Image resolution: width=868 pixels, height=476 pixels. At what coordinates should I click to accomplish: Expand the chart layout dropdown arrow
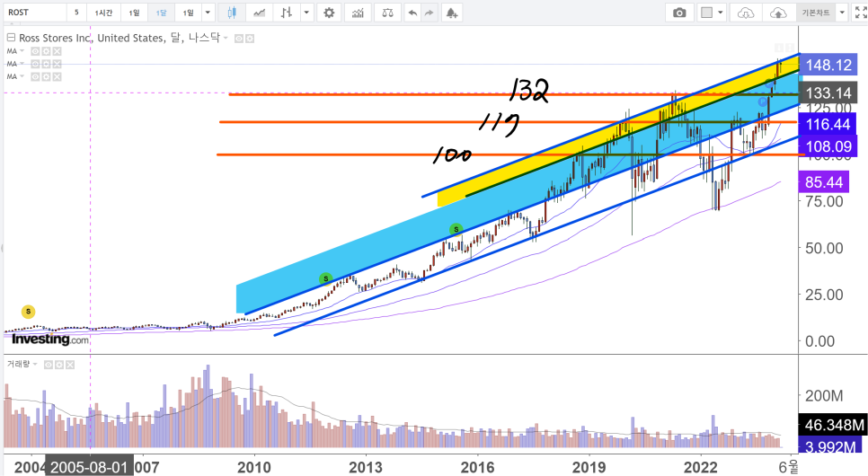720,13
